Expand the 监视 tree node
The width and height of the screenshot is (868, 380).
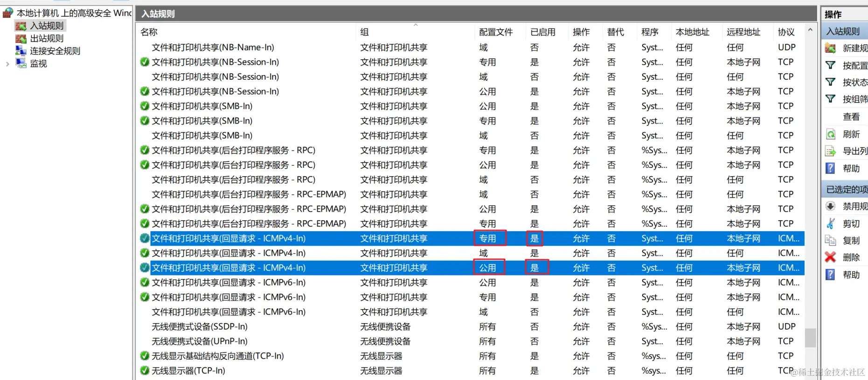(x=7, y=64)
